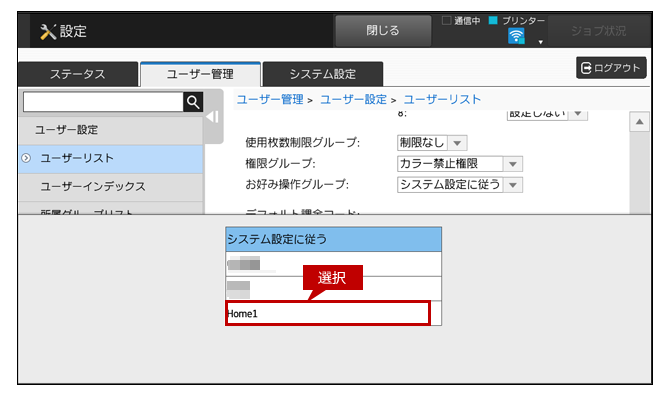Image resolution: width=670 pixels, height=396 pixels.
Task: Click the お好み操作グループ label
Action: [x=297, y=185]
